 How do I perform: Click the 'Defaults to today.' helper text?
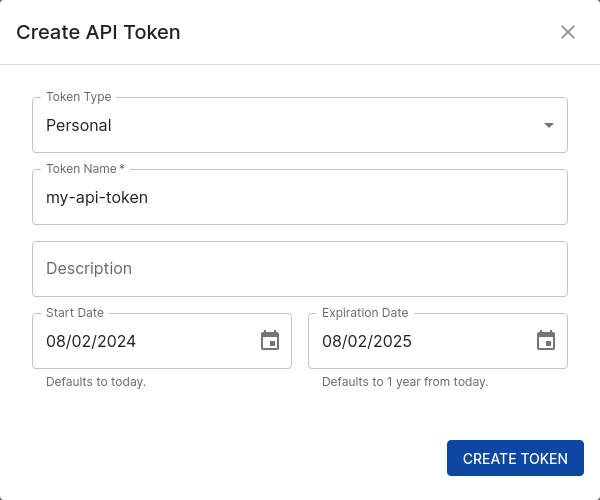96,382
